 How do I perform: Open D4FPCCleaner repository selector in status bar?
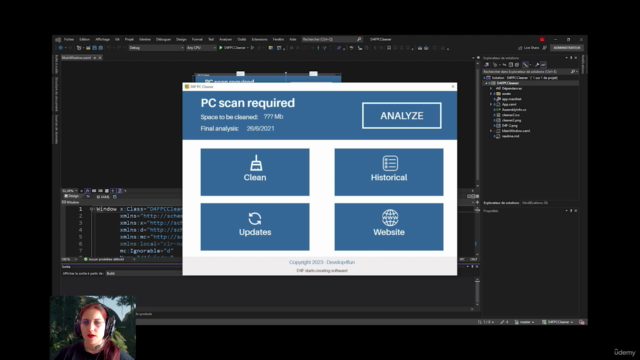(x=558, y=322)
